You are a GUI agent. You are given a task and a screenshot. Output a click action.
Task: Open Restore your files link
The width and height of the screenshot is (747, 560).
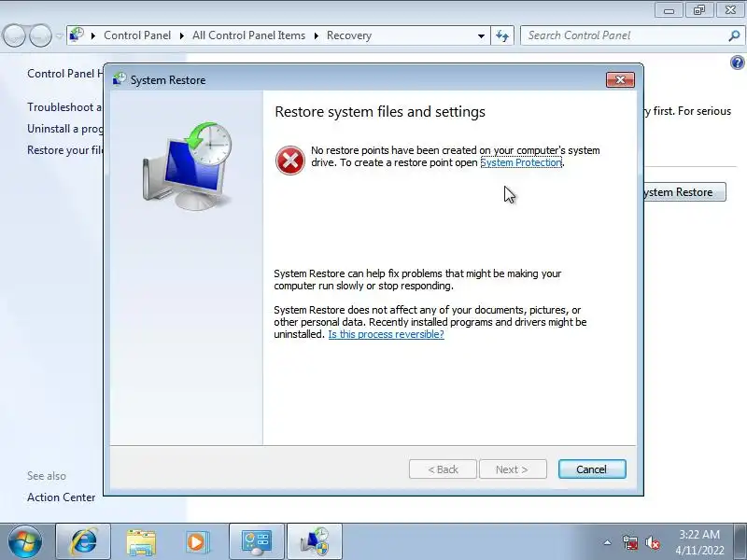pos(65,150)
